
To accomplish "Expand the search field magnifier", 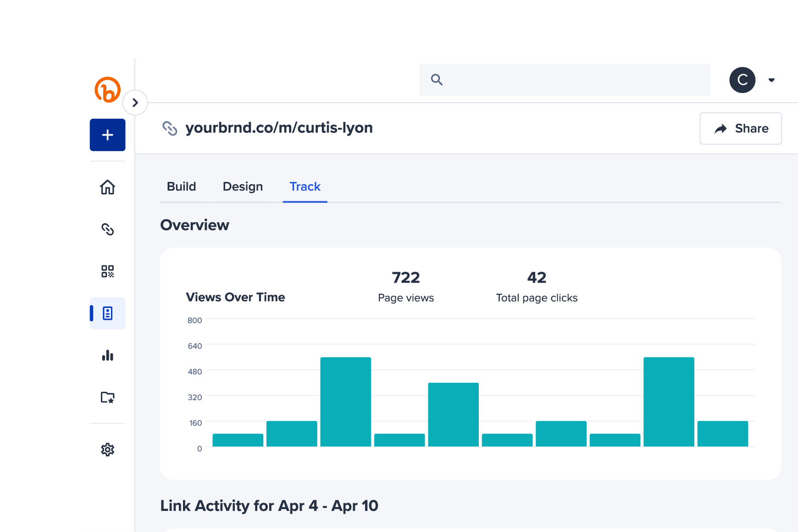I will (436, 80).
